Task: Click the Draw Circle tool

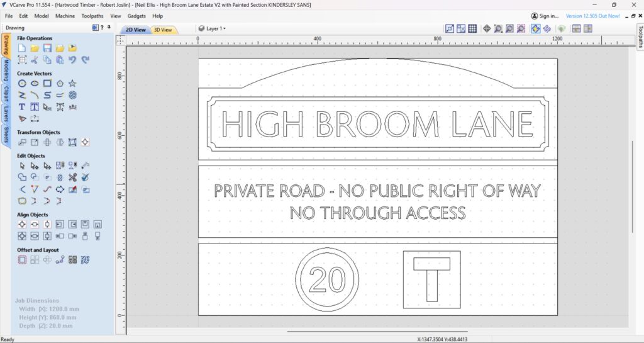Action: pos(22,83)
